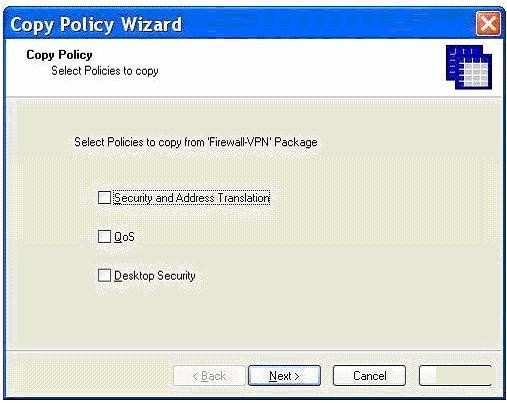Check the Desktop Security box
Screen dimensions: 507x403
[x=104, y=275]
